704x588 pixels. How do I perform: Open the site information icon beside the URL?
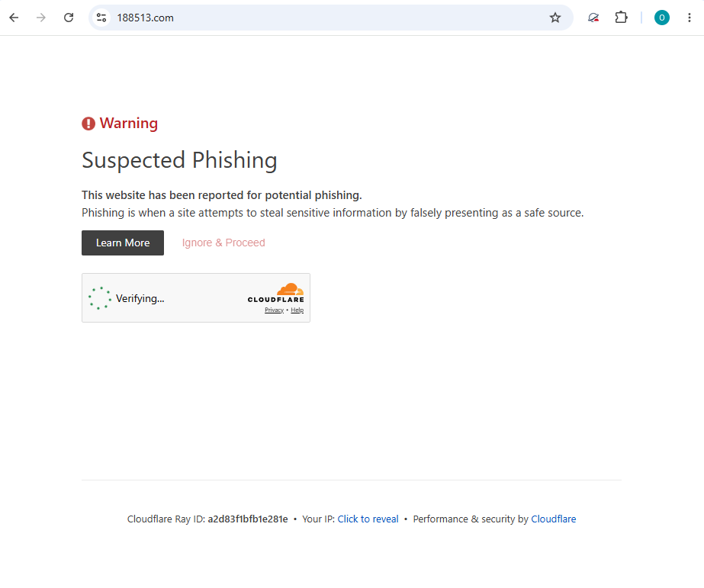tap(101, 18)
